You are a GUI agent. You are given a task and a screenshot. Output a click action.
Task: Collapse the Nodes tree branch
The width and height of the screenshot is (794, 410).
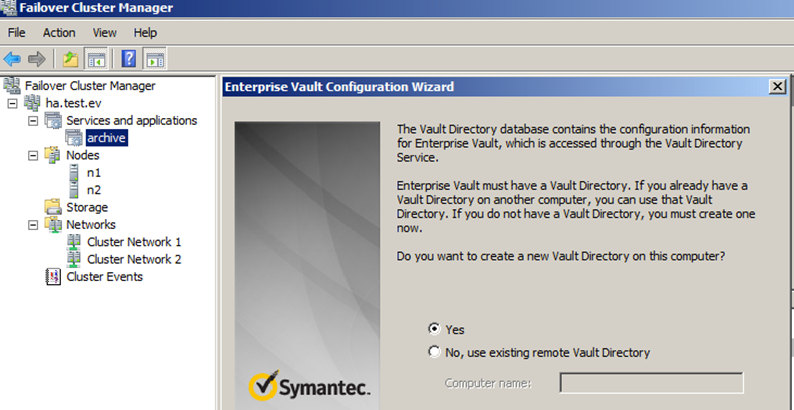click(x=33, y=155)
